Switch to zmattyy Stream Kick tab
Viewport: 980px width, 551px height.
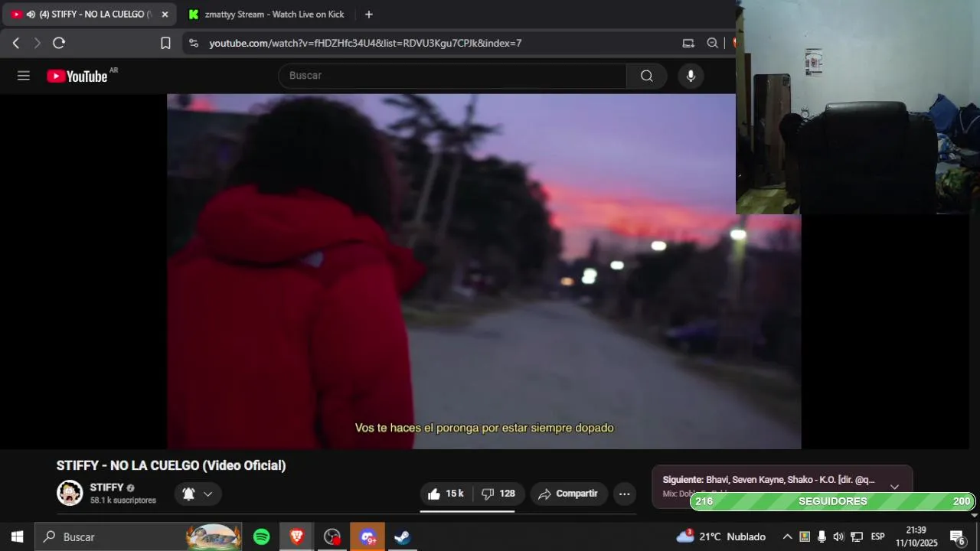[x=267, y=15]
